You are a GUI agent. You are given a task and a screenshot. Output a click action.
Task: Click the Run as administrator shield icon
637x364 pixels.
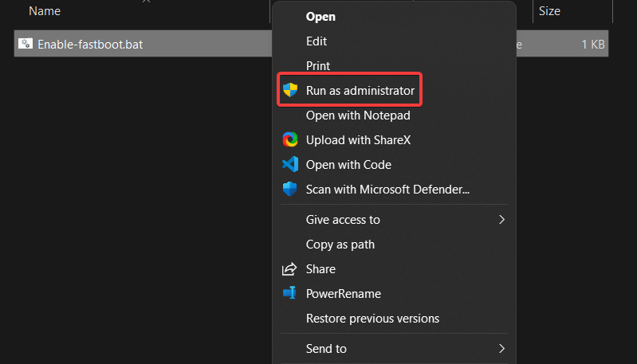tap(290, 91)
